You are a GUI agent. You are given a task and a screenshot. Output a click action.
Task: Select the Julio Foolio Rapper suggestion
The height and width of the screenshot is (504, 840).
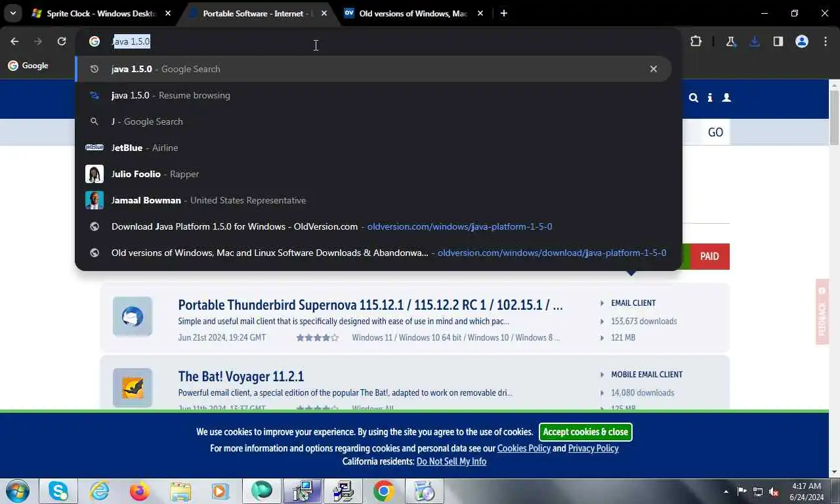[x=373, y=174]
